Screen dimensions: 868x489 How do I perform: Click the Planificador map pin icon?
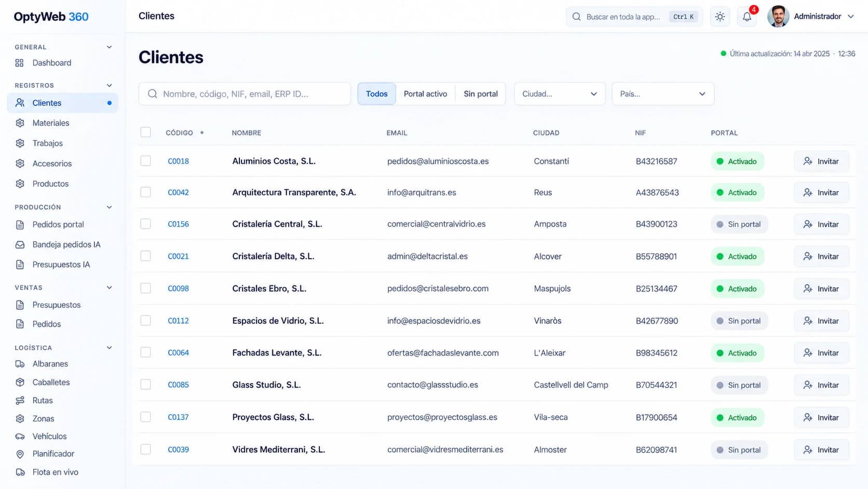pyautogui.click(x=20, y=454)
